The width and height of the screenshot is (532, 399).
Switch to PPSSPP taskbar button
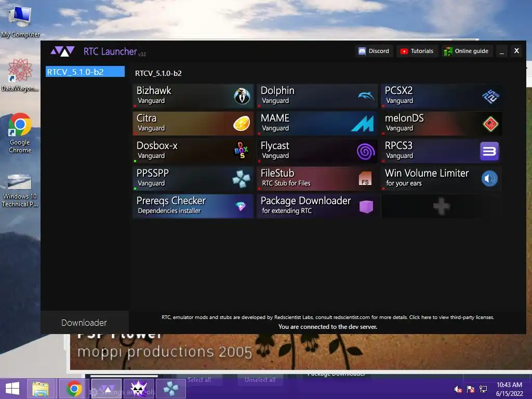(x=170, y=389)
